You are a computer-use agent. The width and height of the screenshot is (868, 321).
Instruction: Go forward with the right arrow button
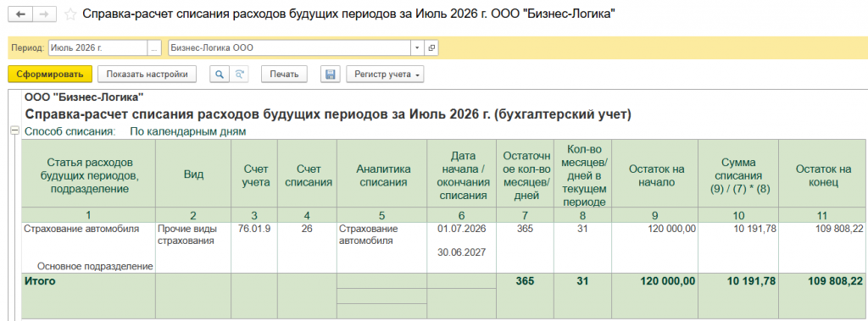tap(44, 14)
